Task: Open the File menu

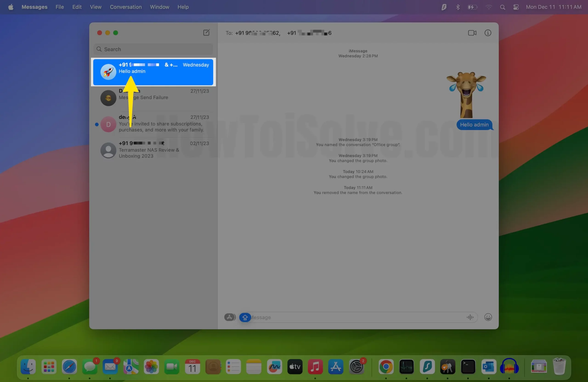Action: coord(59,7)
